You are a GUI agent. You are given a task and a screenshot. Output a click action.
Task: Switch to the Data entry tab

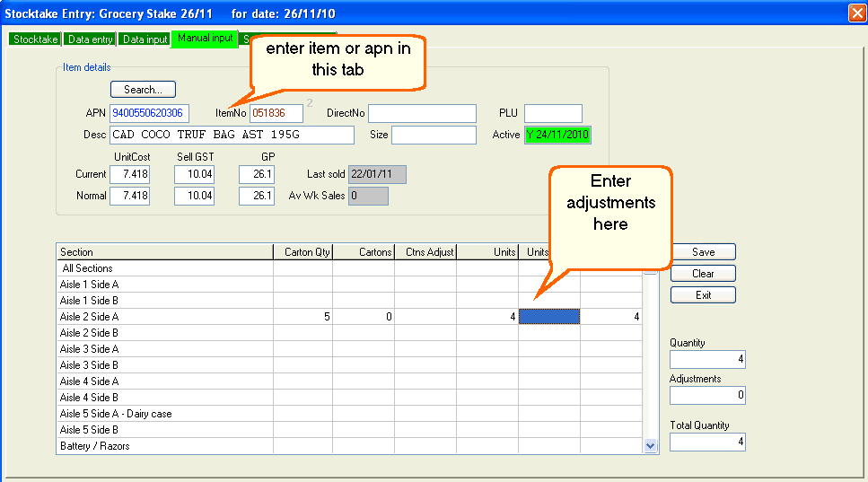91,39
